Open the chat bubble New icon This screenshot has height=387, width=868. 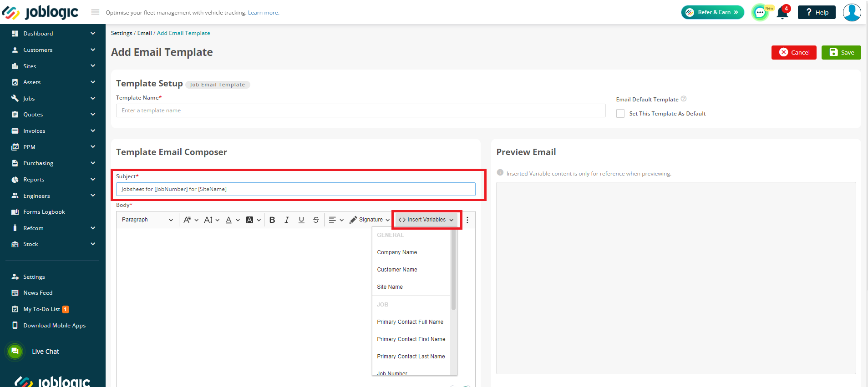click(x=761, y=12)
